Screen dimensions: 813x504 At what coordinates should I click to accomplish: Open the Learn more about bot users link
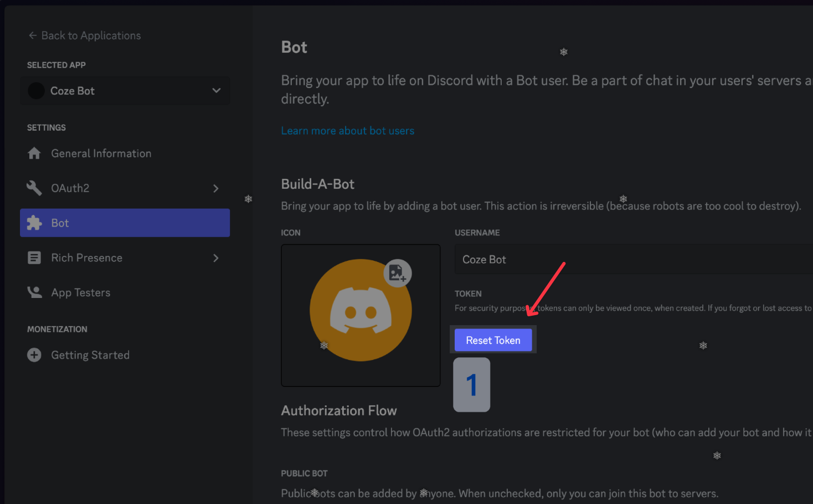(x=347, y=131)
